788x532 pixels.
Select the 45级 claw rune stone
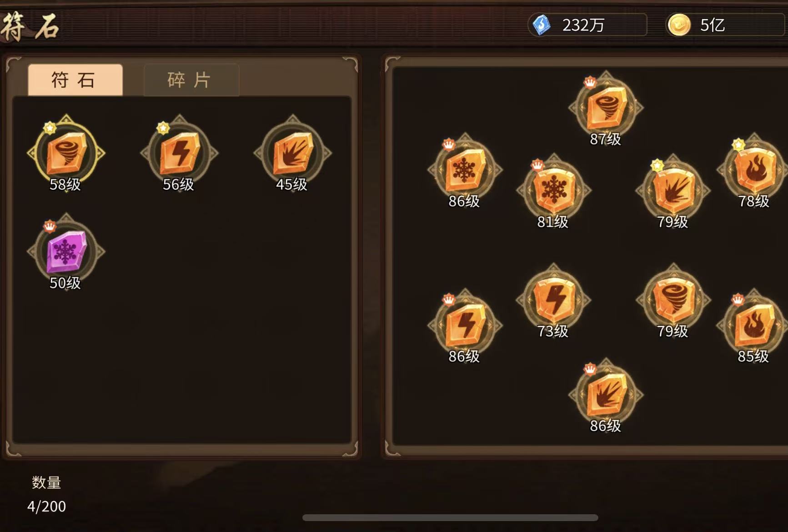point(293,153)
